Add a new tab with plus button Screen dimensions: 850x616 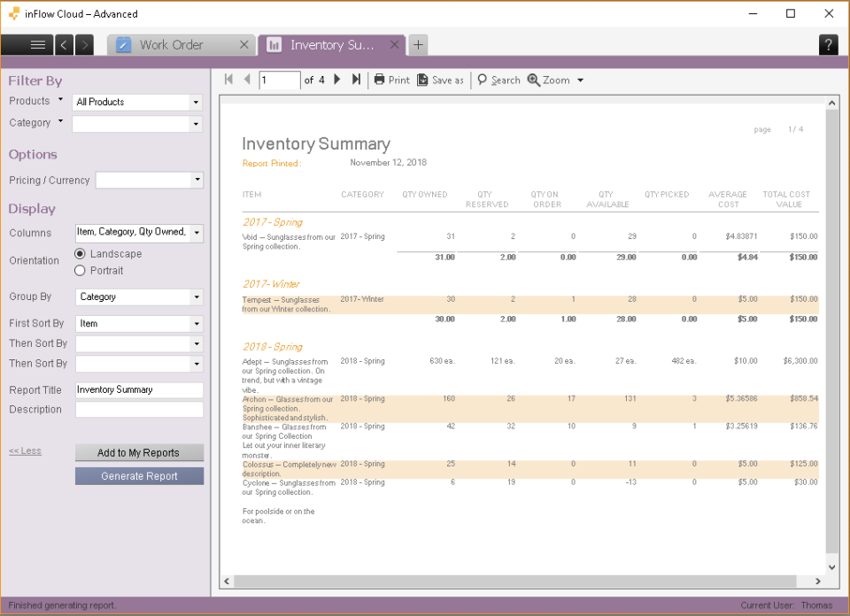pos(418,44)
